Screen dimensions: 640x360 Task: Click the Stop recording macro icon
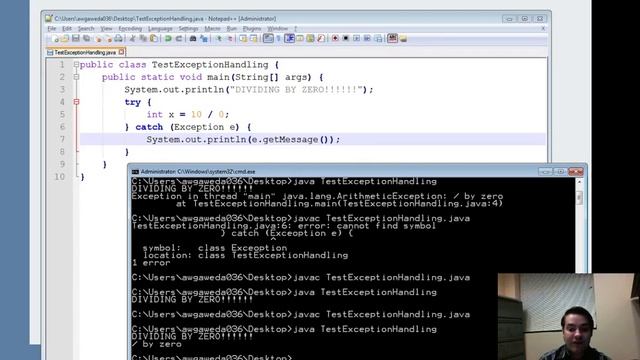click(x=346, y=39)
